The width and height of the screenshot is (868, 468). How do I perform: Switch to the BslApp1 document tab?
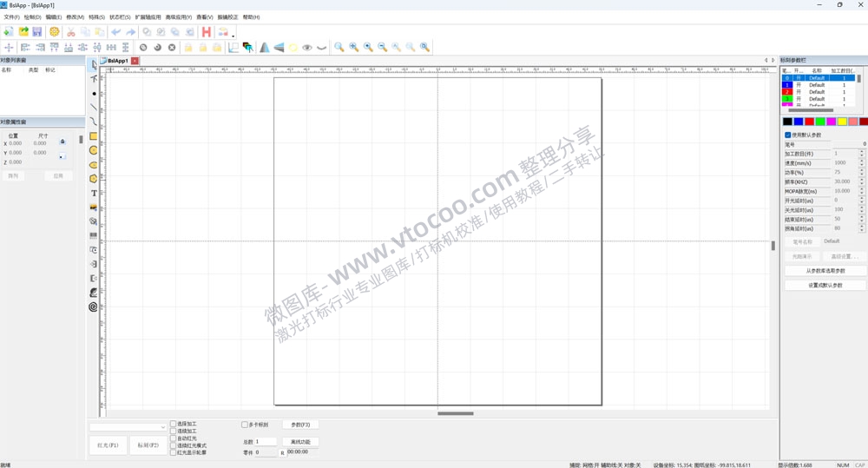point(117,61)
